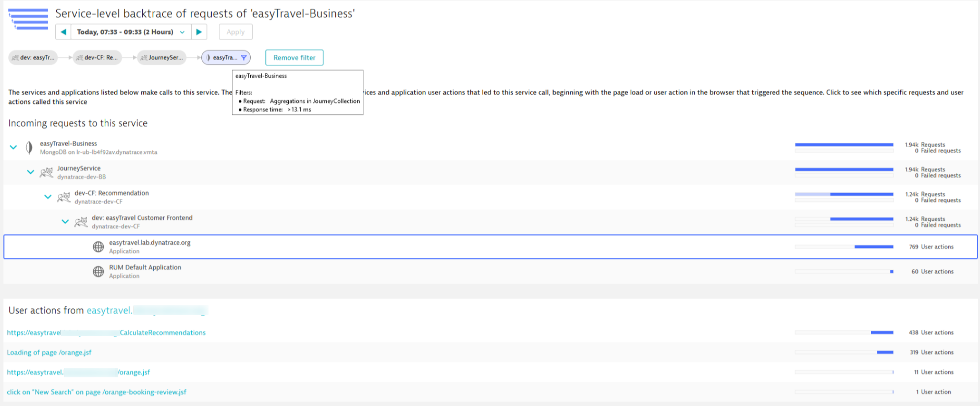The image size is (980, 406).
Task: Click MongoDB leaf icon of easyTravel-Business
Action: click(x=29, y=148)
